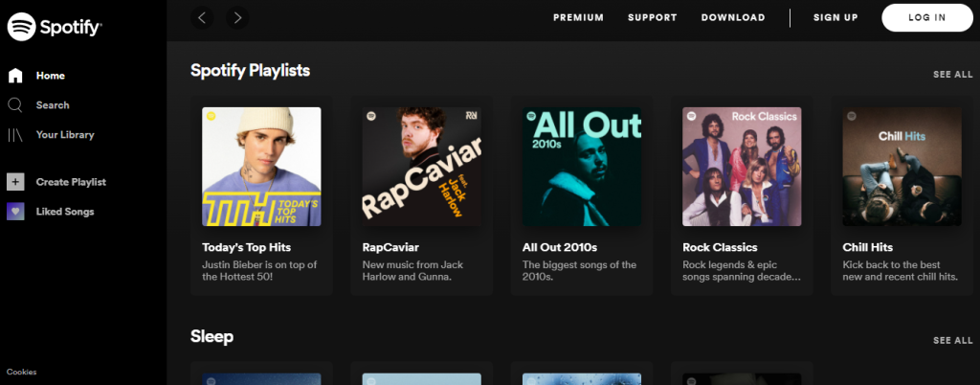This screenshot has width=980, height=385.
Task: Click 'Kick back to the best' description
Action: (x=900, y=271)
